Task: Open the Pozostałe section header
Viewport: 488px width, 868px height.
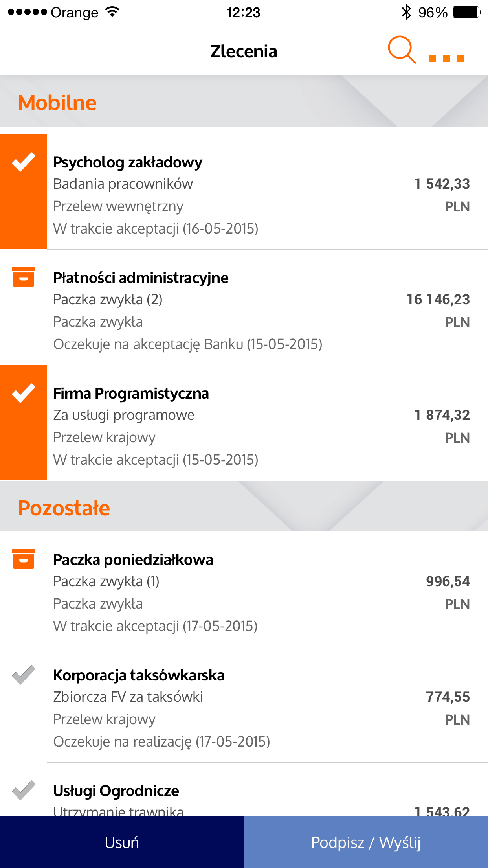Action: (64, 508)
